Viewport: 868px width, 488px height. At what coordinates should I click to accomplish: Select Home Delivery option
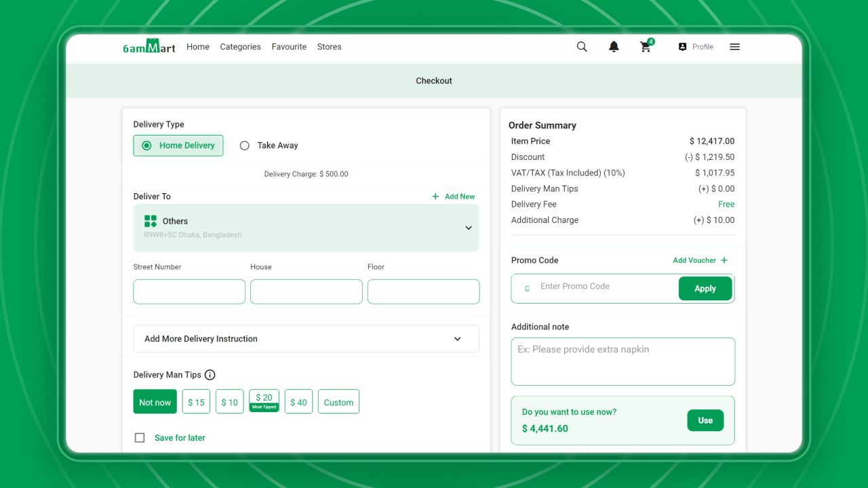point(178,146)
